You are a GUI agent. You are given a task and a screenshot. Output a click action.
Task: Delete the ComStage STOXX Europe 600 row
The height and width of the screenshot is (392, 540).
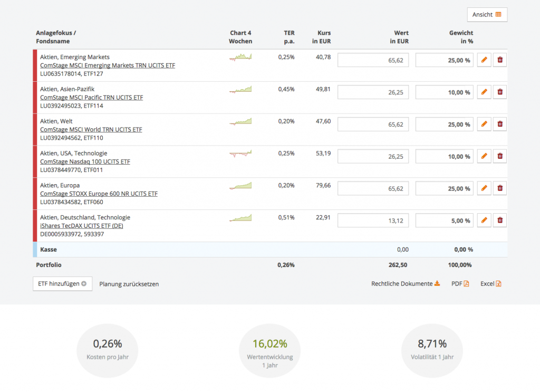500,188
